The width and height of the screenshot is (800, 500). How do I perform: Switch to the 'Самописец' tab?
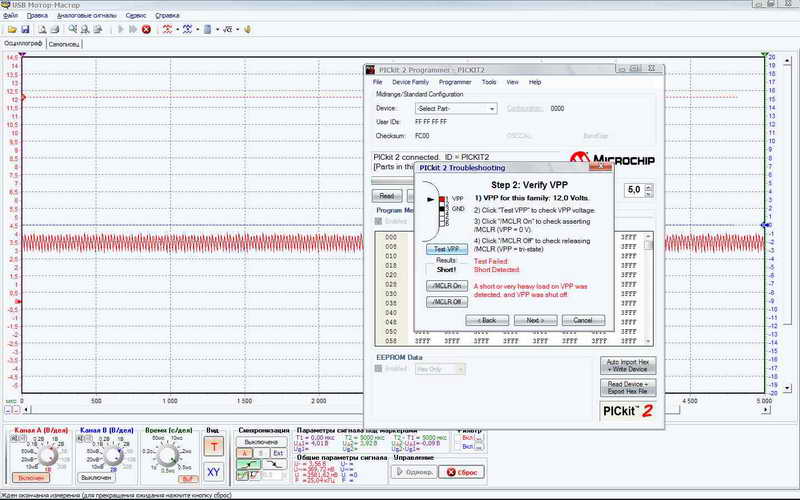[64, 45]
